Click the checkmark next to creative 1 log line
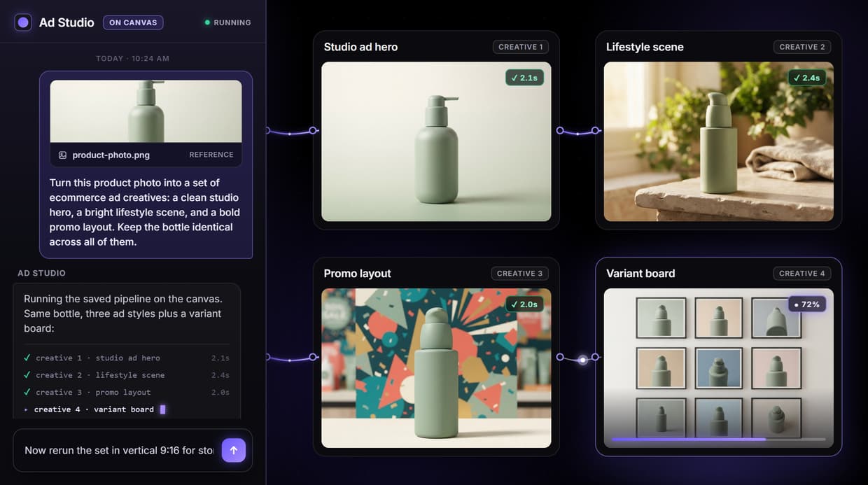Image resolution: width=868 pixels, height=485 pixels. [27, 358]
